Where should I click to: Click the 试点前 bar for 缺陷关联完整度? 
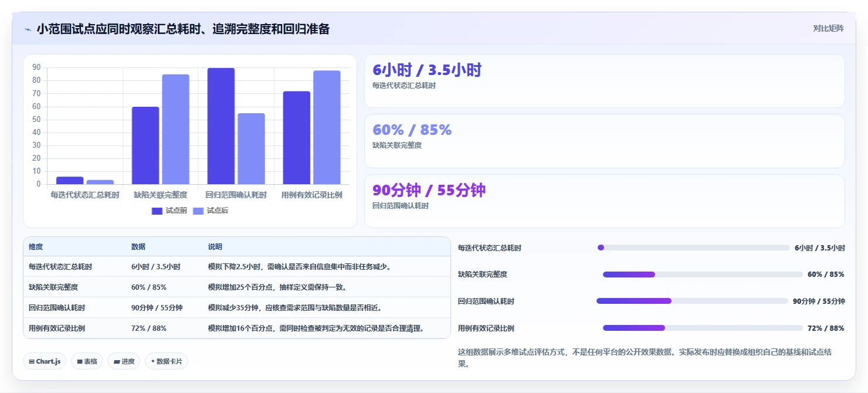(x=145, y=145)
